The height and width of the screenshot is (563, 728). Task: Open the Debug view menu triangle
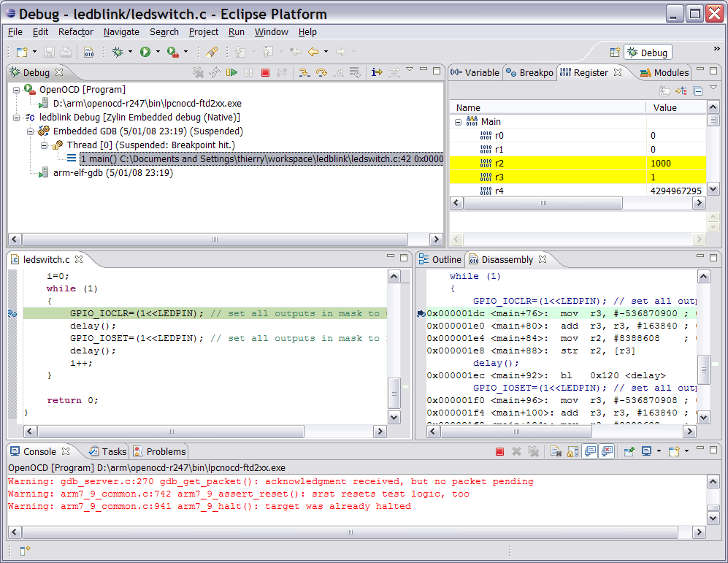pyautogui.click(x=410, y=69)
